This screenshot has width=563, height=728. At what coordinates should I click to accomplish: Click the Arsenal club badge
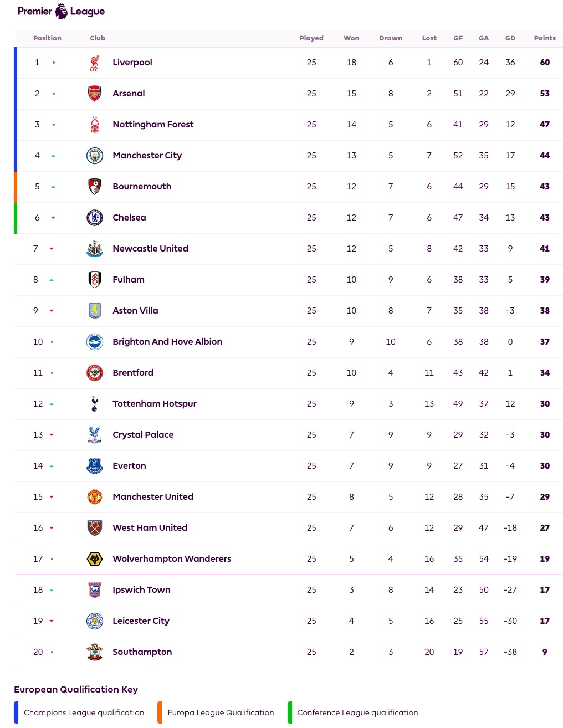tap(95, 94)
